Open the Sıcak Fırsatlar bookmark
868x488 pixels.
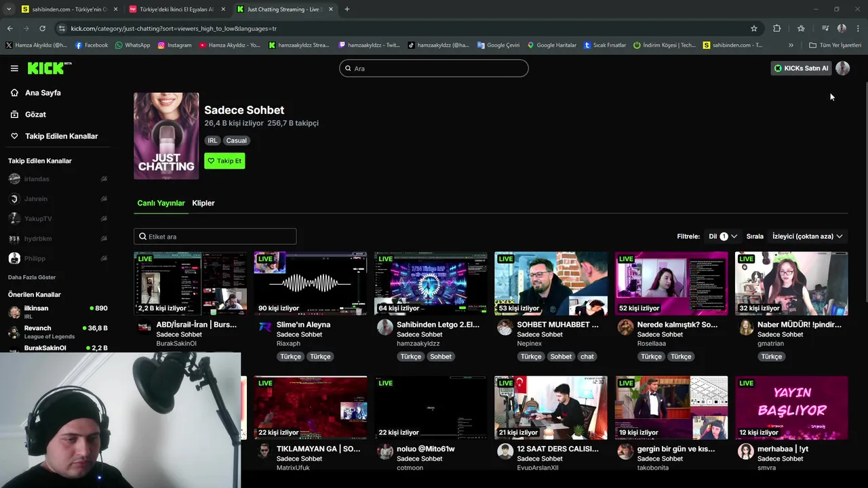click(x=605, y=45)
